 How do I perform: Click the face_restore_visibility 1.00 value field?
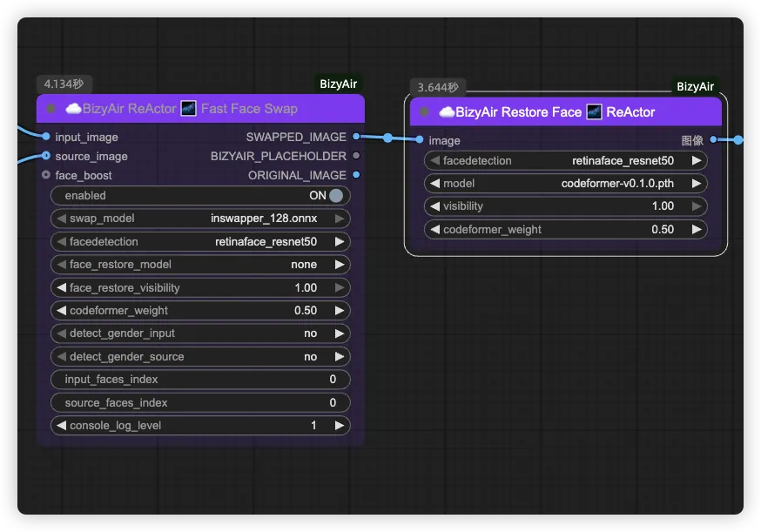(x=200, y=288)
